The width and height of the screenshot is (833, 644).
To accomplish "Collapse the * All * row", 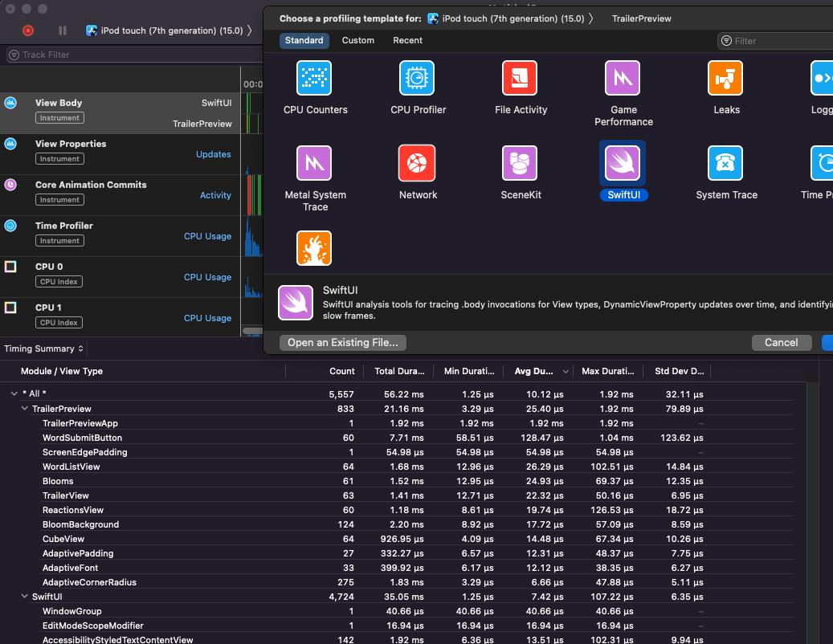I will click(14, 393).
